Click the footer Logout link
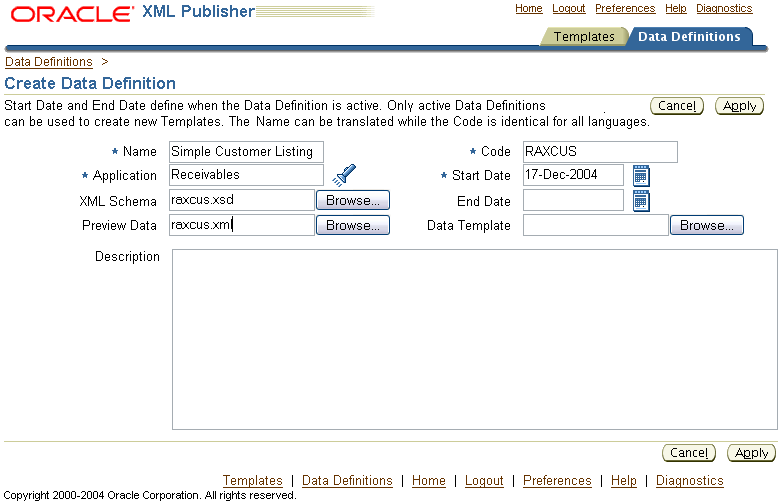This screenshot has width=780, height=502. [484, 481]
